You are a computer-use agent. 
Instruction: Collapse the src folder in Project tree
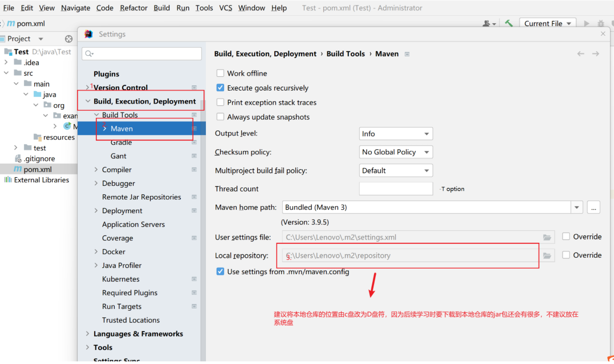point(6,73)
